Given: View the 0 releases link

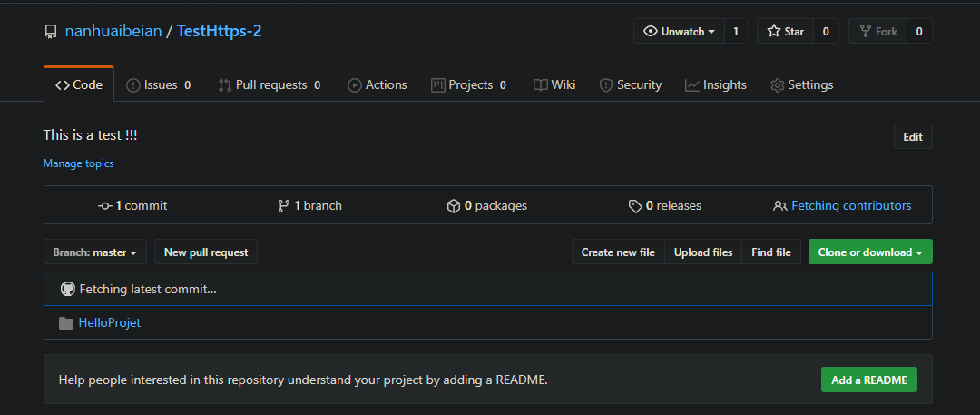Looking at the screenshot, I should coord(665,205).
